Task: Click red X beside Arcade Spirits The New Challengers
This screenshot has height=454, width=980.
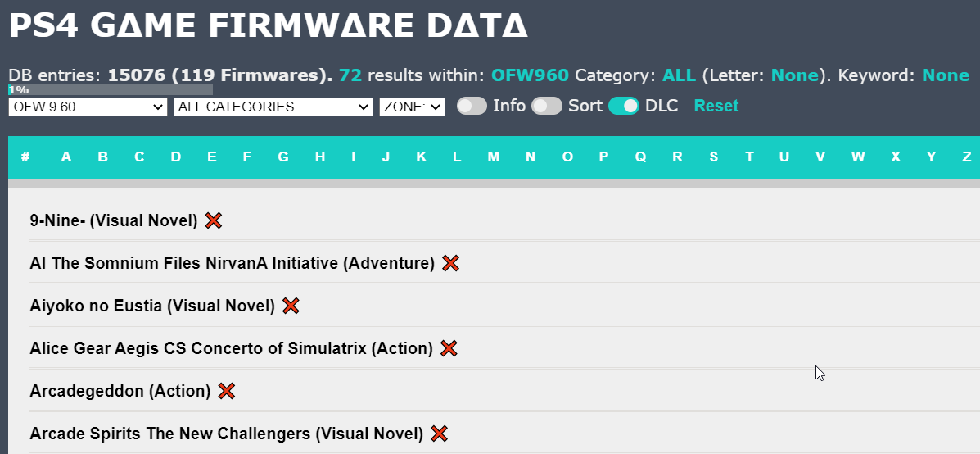Action: coord(440,434)
